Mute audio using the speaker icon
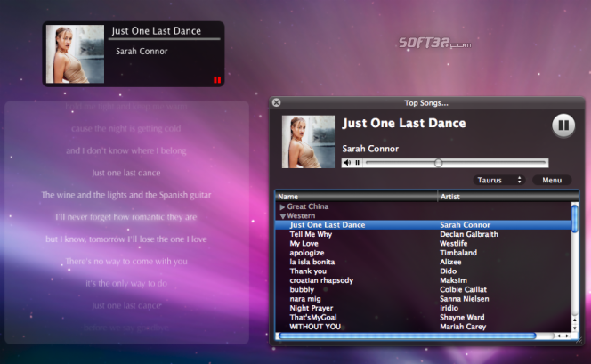591x364 pixels. tap(347, 163)
